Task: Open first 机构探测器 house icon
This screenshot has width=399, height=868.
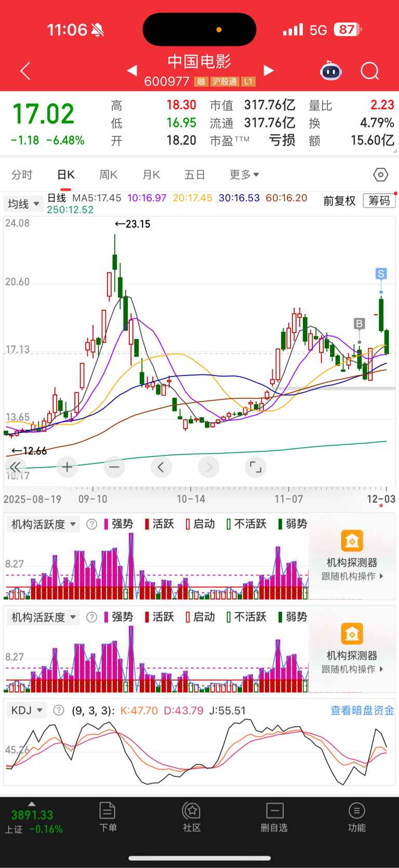Action: [x=352, y=541]
